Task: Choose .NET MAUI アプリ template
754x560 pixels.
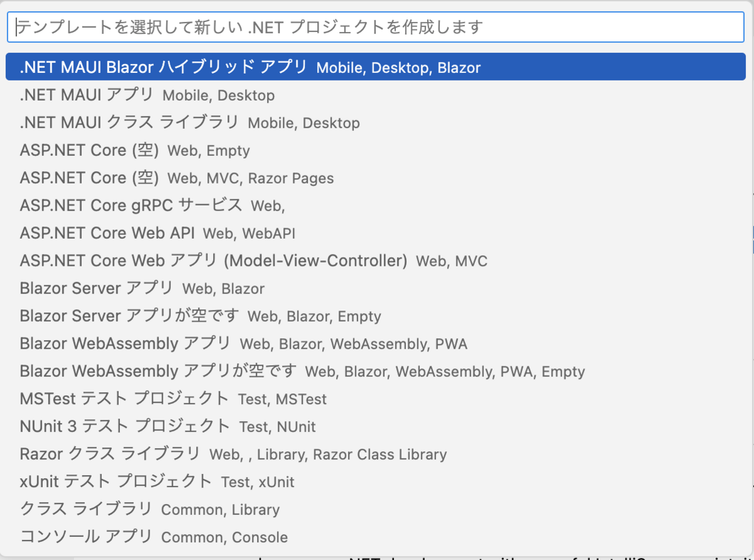Action: point(376,95)
